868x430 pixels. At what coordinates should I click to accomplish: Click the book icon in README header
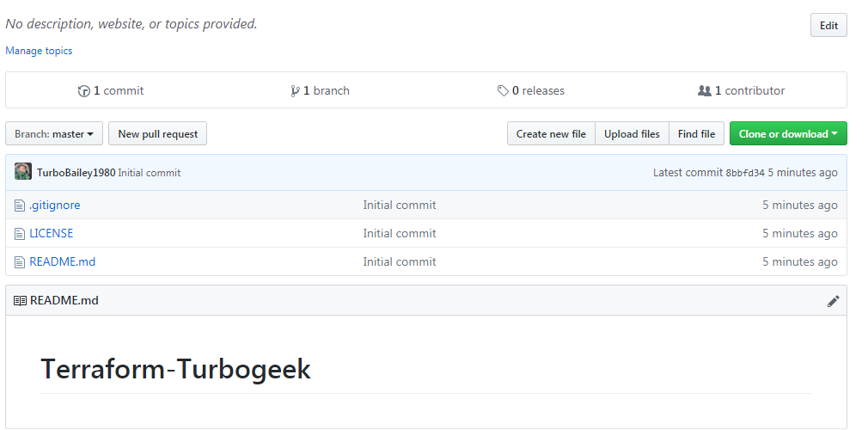tap(20, 301)
